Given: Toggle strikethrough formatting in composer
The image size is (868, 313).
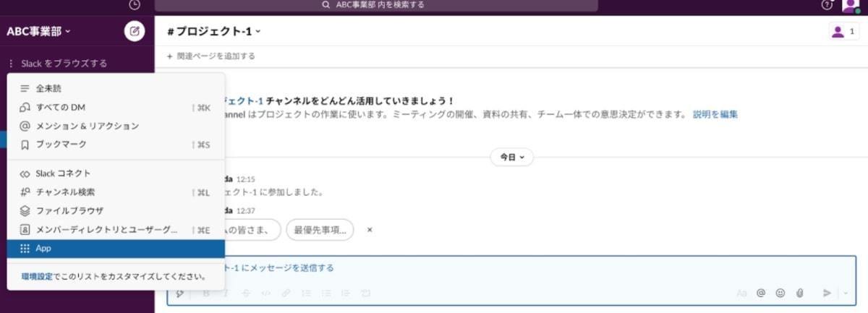Looking at the screenshot, I should pyautogui.click(x=246, y=293).
